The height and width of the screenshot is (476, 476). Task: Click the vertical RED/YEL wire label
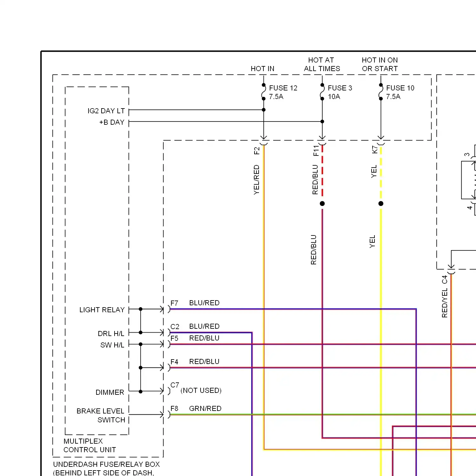tap(445, 303)
